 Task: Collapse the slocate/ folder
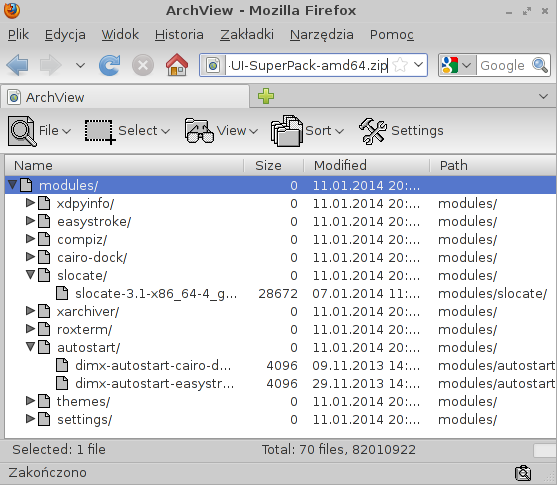click(x=31, y=275)
